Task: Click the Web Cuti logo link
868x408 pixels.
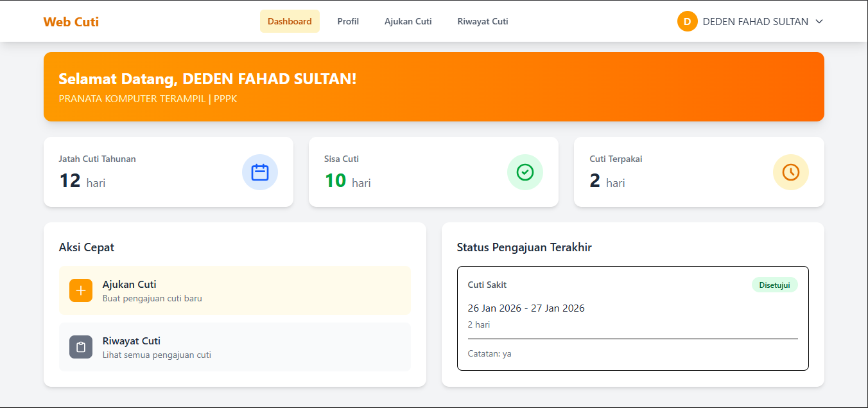Action: [x=71, y=22]
